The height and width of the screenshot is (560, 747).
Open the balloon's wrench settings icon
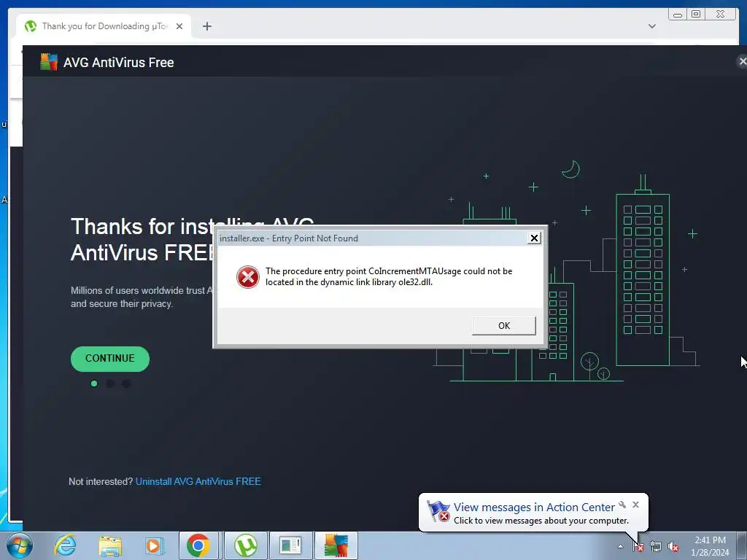pos(622,505)
